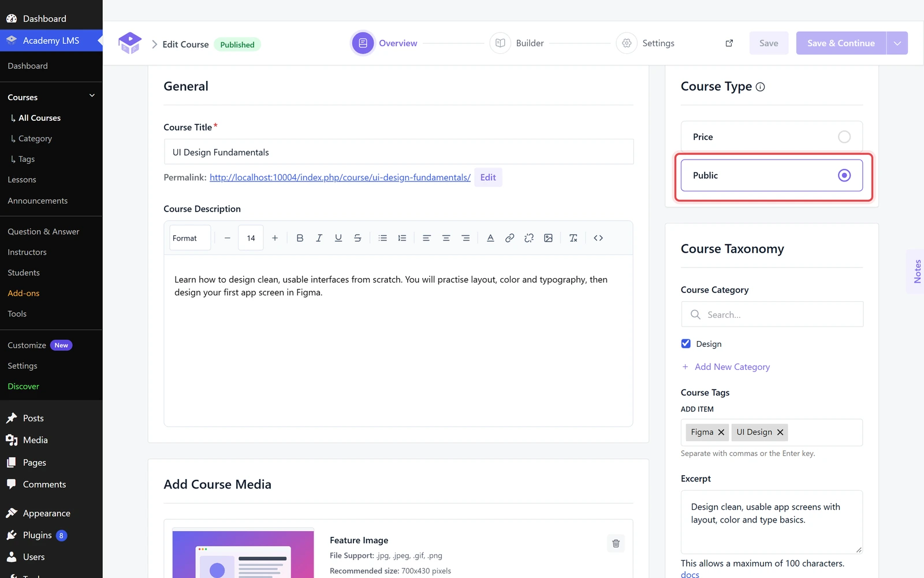924x578 pixels.
Task: Search in Course Category field
Action: [x=772, y=314]
